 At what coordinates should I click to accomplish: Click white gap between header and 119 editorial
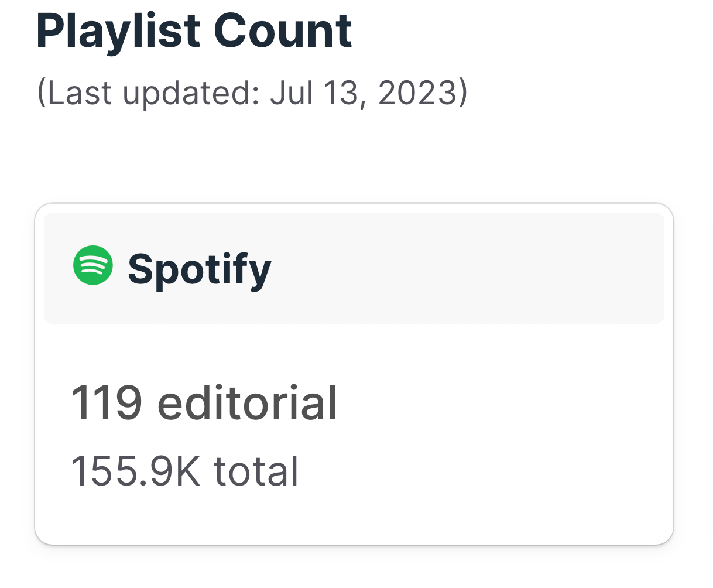click(x=354, y=351)
